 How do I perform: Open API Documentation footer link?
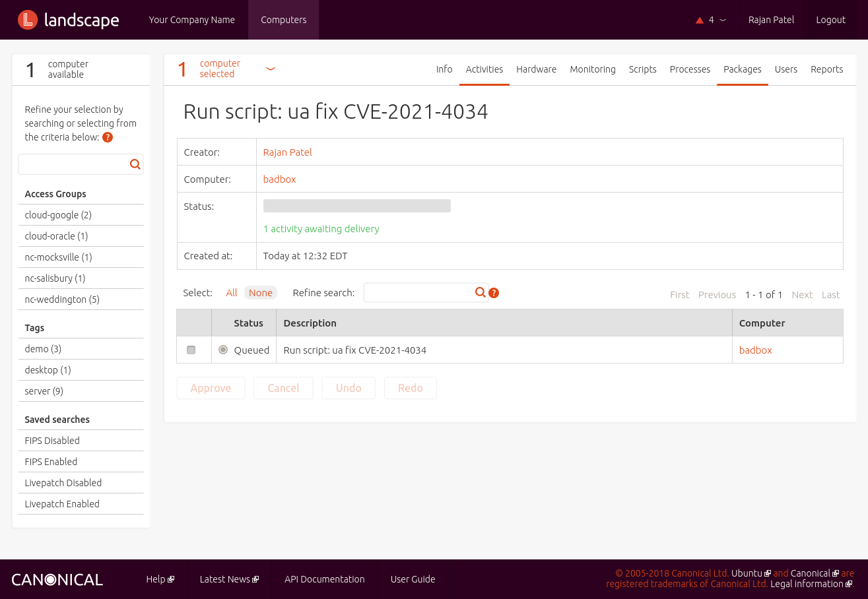(325, 579)
